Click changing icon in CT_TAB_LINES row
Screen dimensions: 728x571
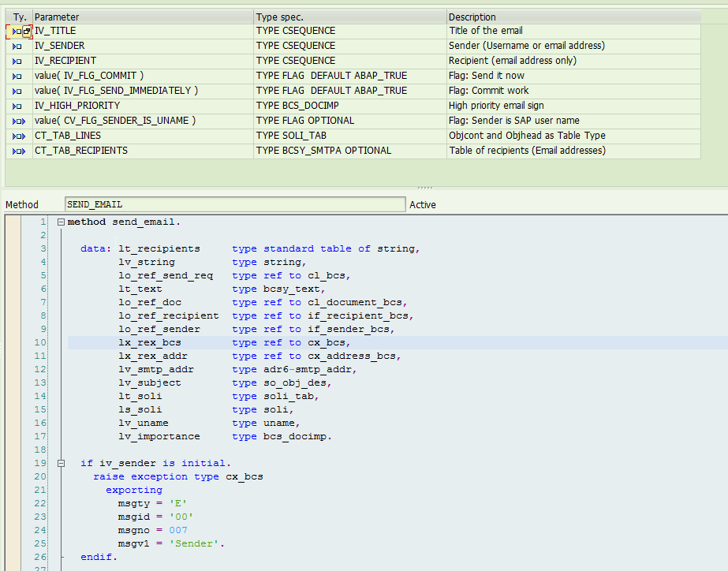(19, 136)
